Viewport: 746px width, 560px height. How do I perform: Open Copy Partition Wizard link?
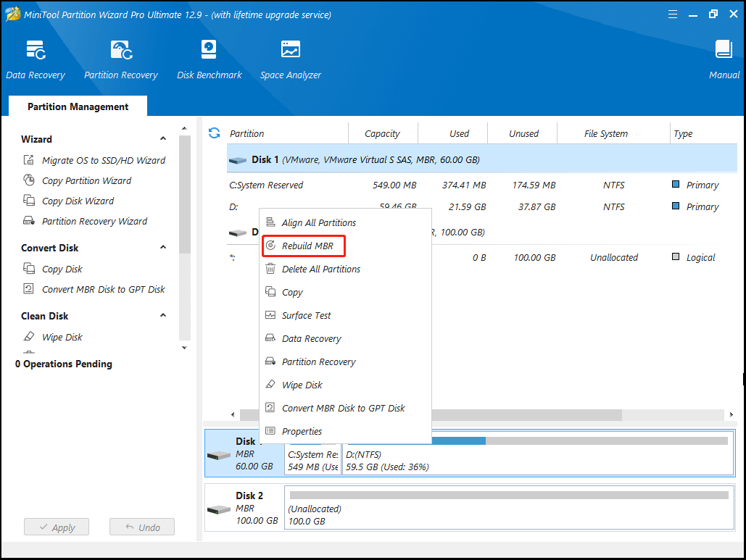coord(86,180)
